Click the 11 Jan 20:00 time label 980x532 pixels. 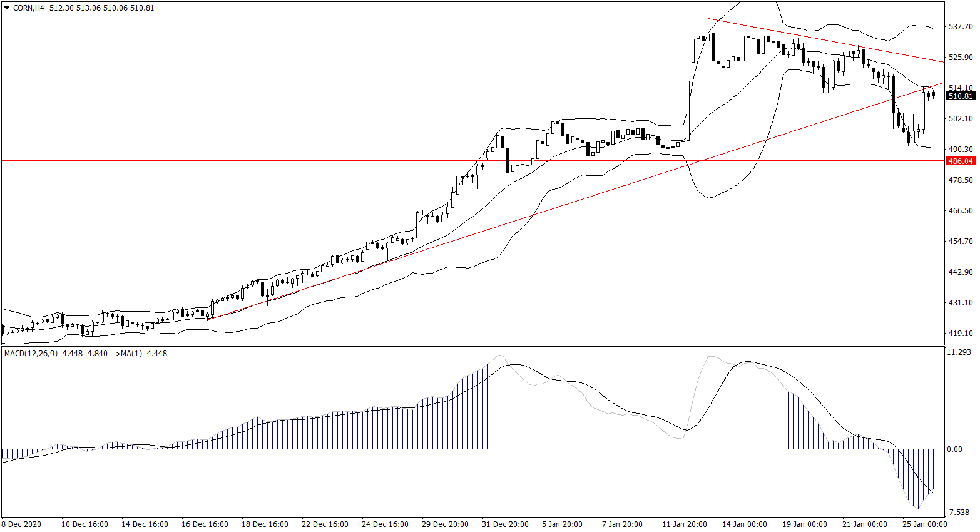pyautogui.click(x=685, y=524)
